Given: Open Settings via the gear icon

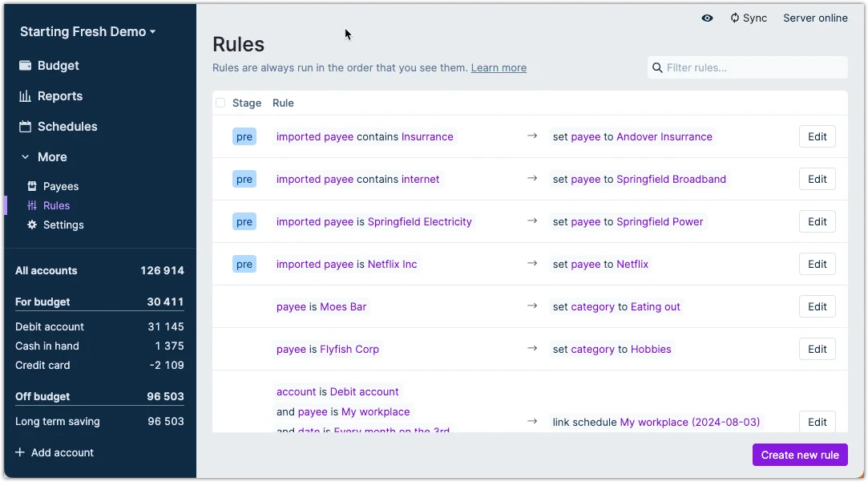Looking at the screenshot, I should pos(32,225).
